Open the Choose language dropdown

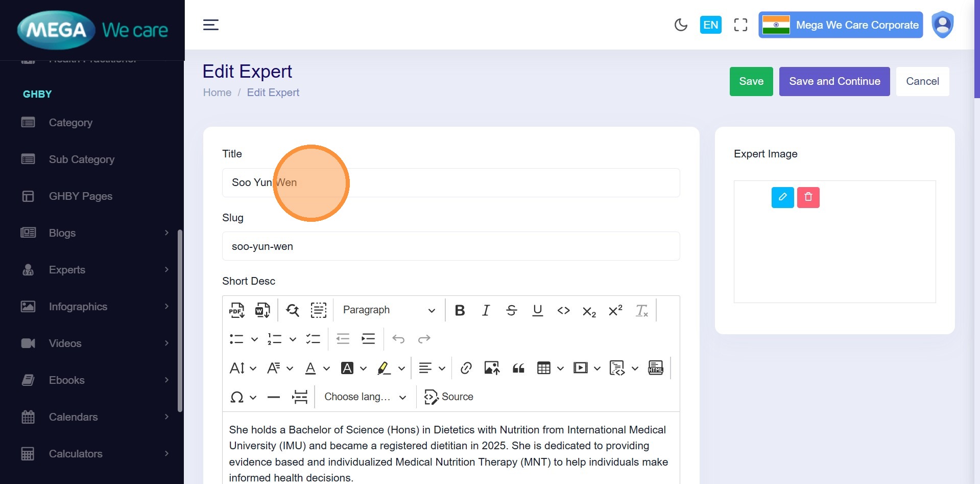365,397
